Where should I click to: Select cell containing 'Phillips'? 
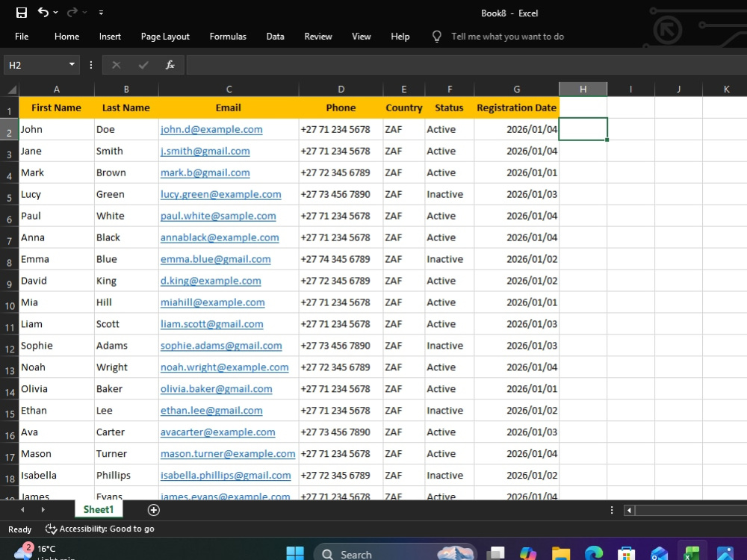coord(126,475)
